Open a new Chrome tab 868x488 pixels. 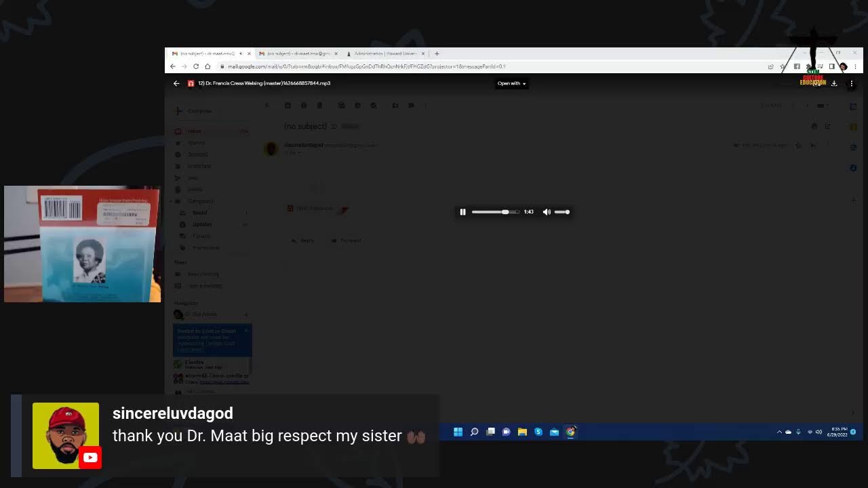tap(437, 54)
